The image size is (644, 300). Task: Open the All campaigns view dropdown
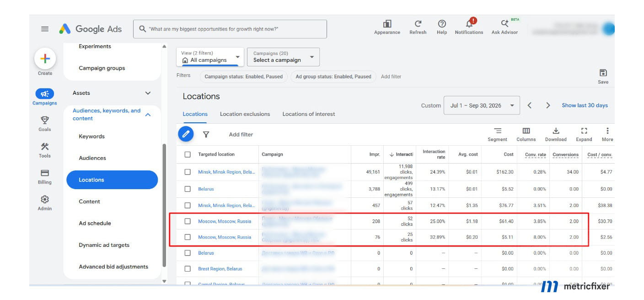click(x=210, y=57)
